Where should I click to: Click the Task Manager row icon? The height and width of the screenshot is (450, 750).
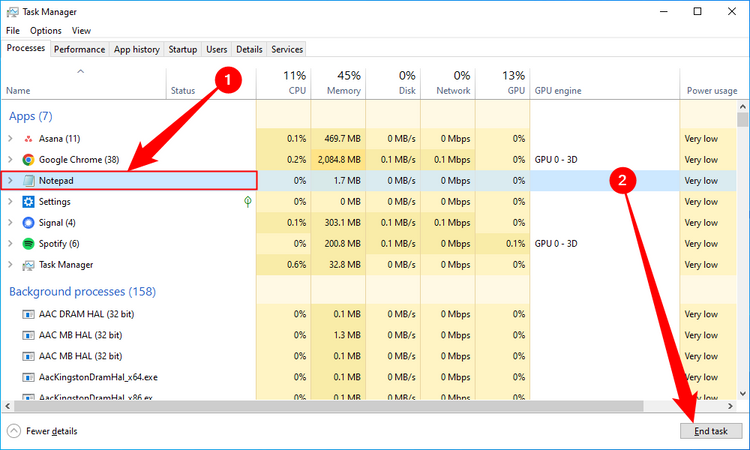point(28,265)
